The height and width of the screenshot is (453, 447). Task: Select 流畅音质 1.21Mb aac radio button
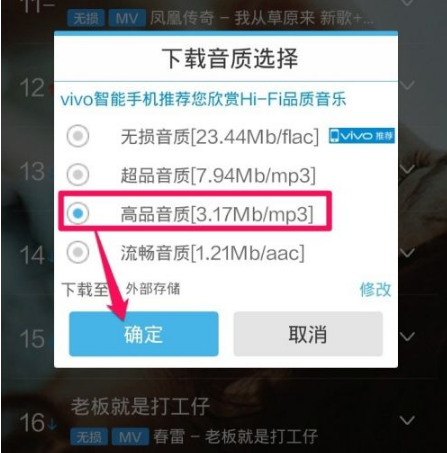(78, 252)
